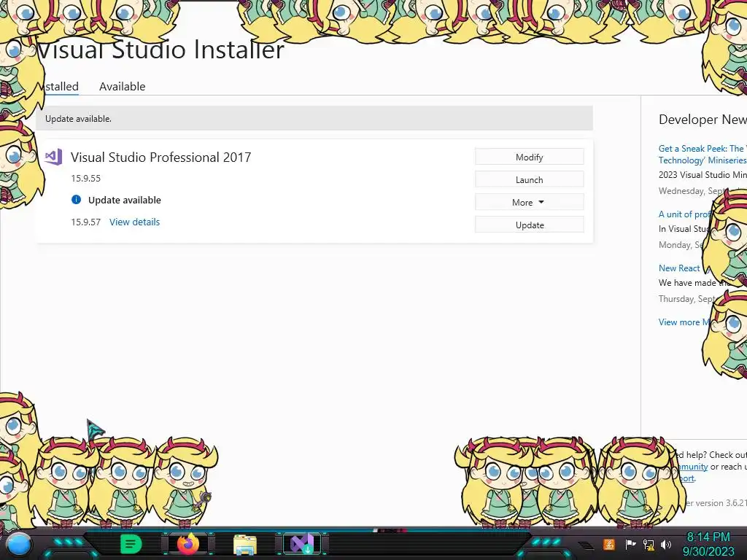This screenshot has width=747, height=560.
Task: Click the Java update tray icon
Action: click(x=609, y=544)
